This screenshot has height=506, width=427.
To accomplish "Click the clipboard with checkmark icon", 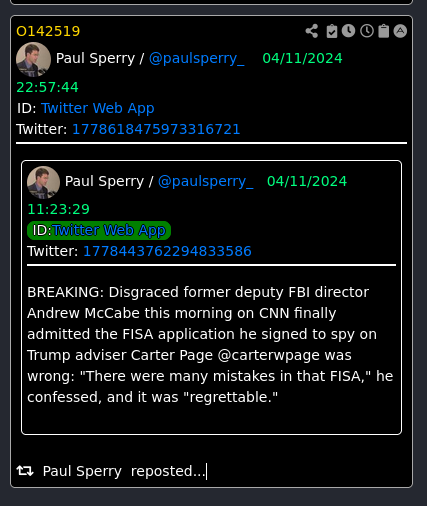I will [x=332, y=31].
